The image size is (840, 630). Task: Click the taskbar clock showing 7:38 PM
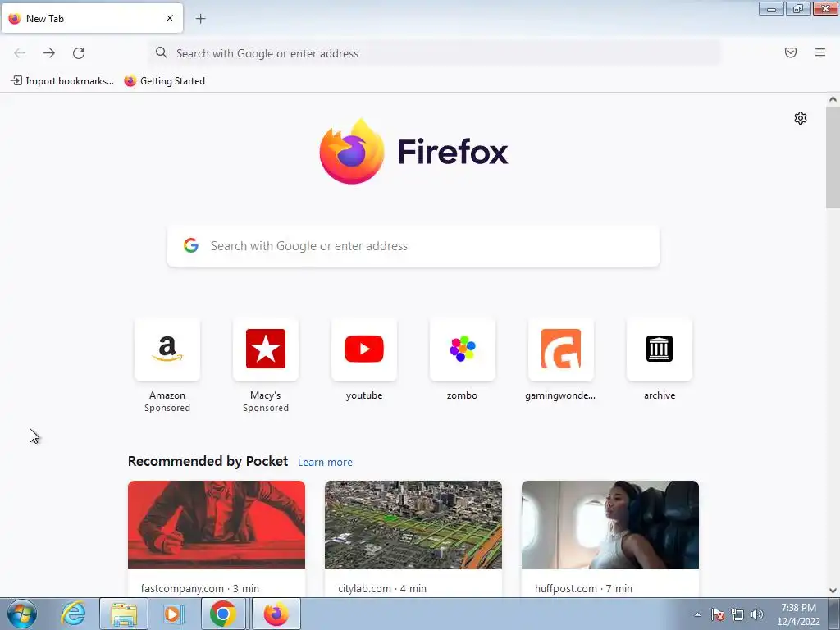pos(798,614)
